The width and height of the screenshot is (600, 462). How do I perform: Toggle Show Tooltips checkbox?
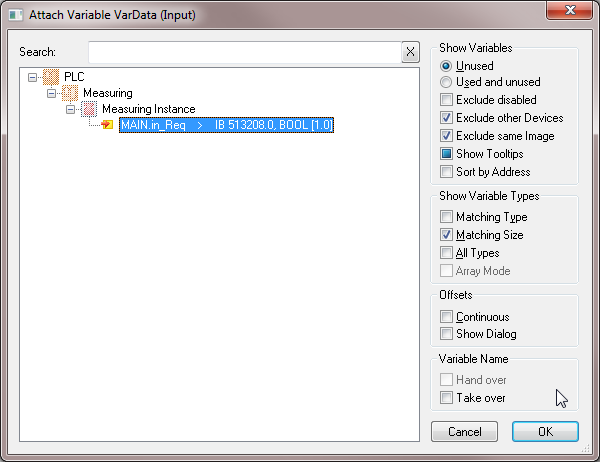[446, 154]
